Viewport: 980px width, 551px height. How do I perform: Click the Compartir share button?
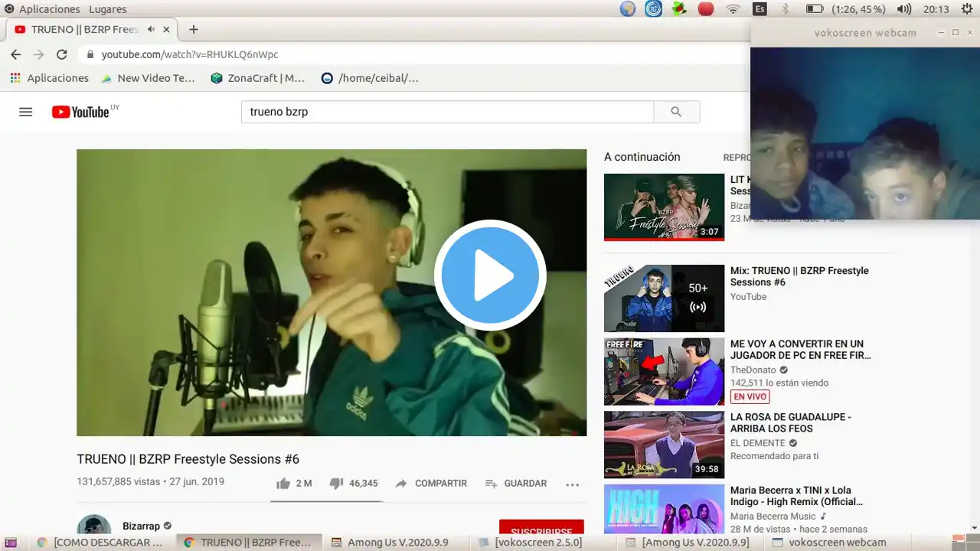click(431, 484)
